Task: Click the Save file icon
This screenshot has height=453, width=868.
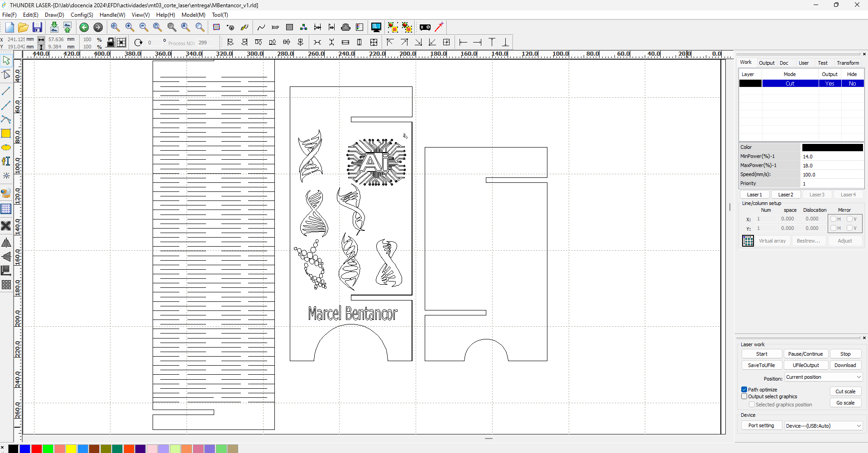Action: pos(37,28)
